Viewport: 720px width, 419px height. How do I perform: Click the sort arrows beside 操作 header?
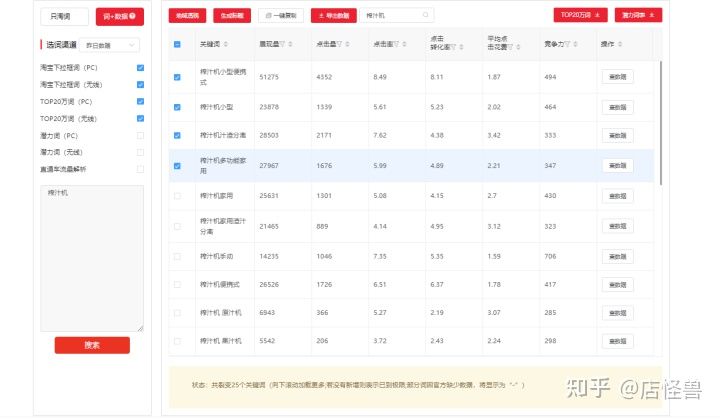(620, 44)
